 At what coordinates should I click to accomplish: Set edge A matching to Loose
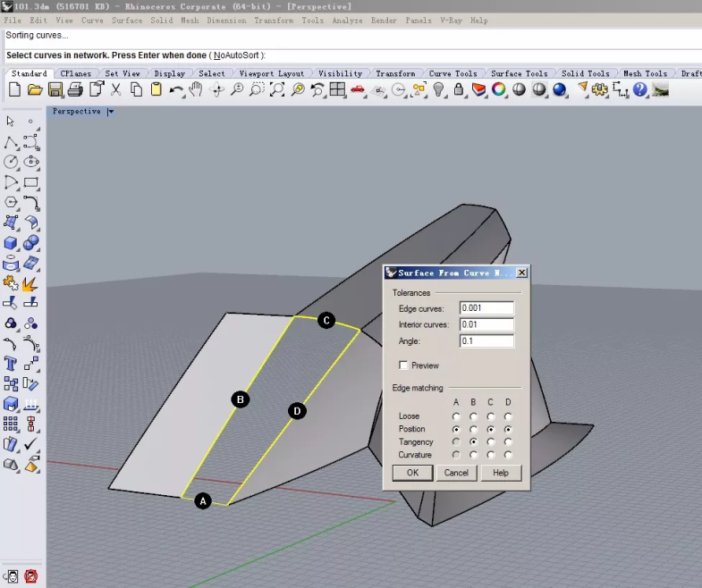[456, 416]
